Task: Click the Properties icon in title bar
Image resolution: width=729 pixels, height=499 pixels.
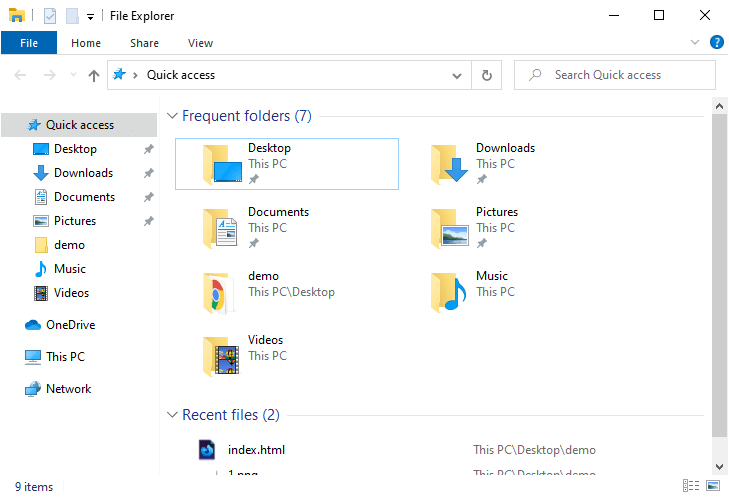Action: point(49,16)
